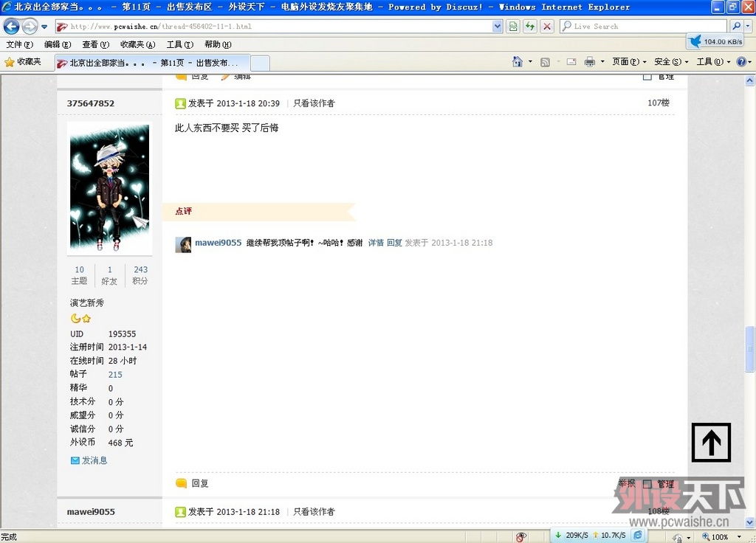Expand the printer options dropdown
The width and height of the screenshot is (756, 543).
(x=602, y=62)
